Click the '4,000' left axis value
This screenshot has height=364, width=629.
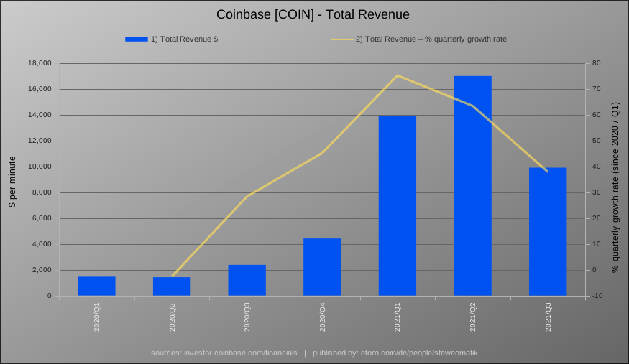[42, 244]
